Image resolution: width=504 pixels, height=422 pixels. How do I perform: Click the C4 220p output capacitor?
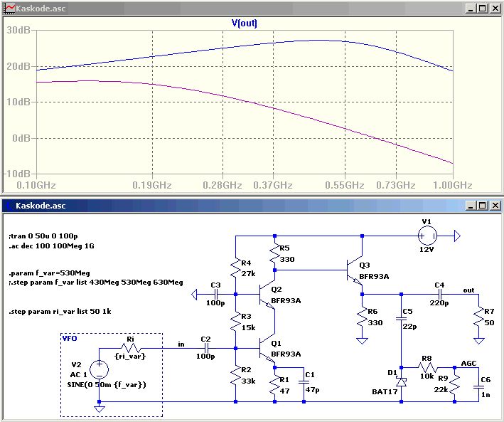[x=440, y=295]
